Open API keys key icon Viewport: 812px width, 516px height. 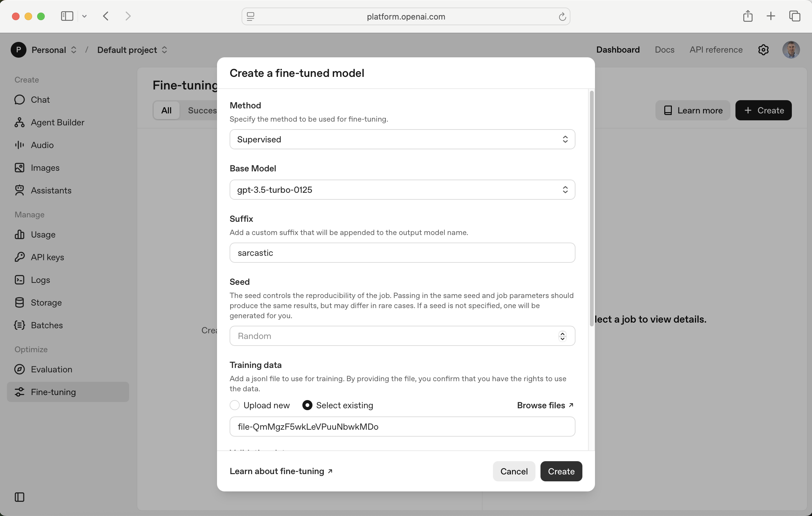pos(19,257)
